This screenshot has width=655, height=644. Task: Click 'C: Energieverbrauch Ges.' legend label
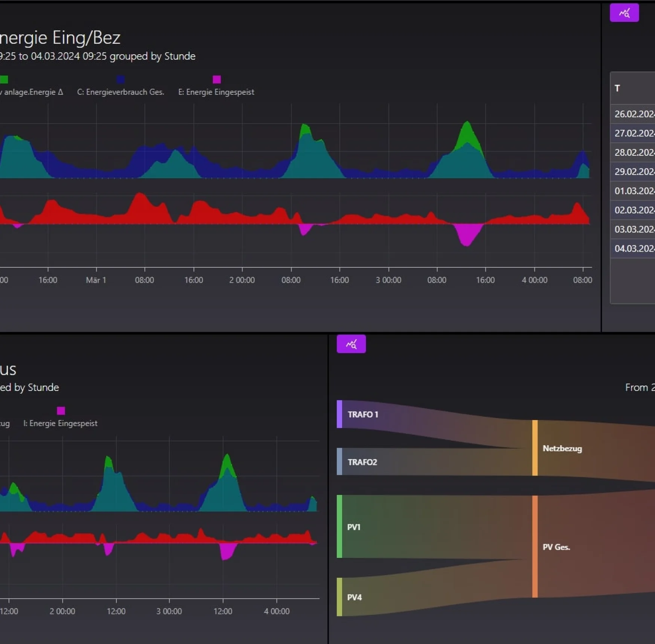121,92
